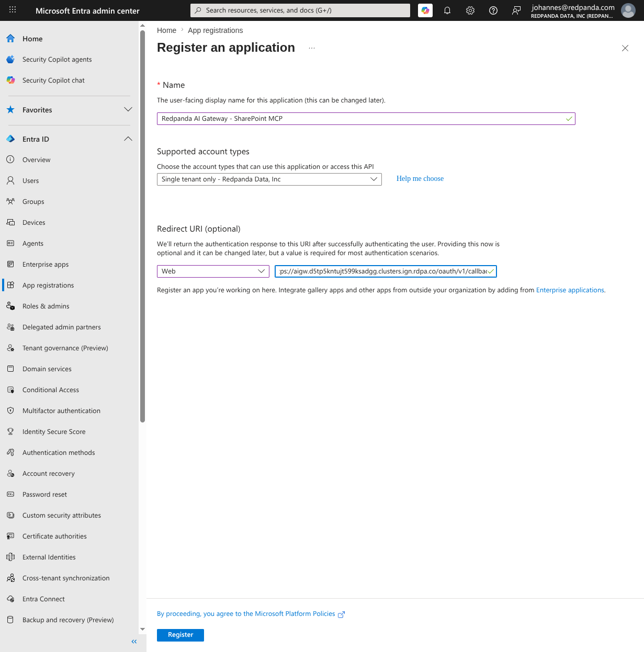Open Domain services in sidebar

point(47,369)
